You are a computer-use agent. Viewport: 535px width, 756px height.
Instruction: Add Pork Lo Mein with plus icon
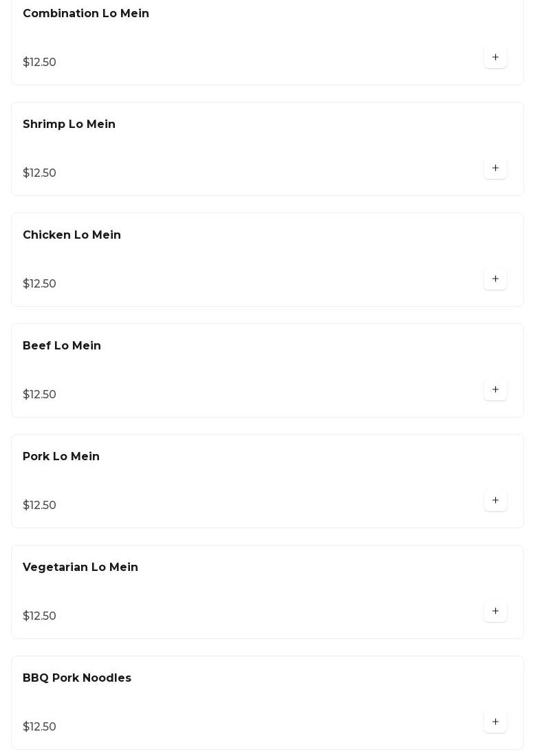[x=495, y=501]
